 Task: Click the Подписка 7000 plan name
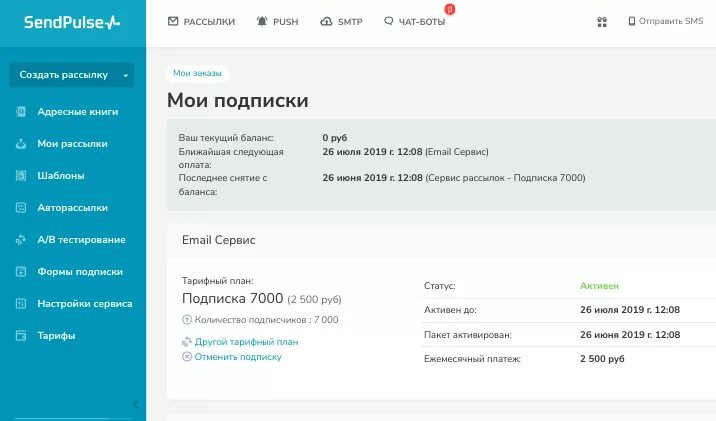[232, 298]
